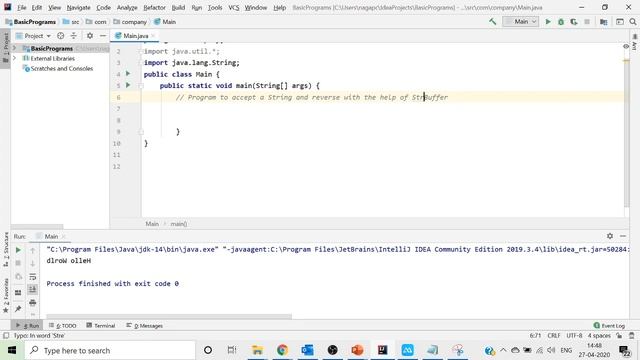Run Main with the green play icon
640x360 pixels.
(548, 22)
